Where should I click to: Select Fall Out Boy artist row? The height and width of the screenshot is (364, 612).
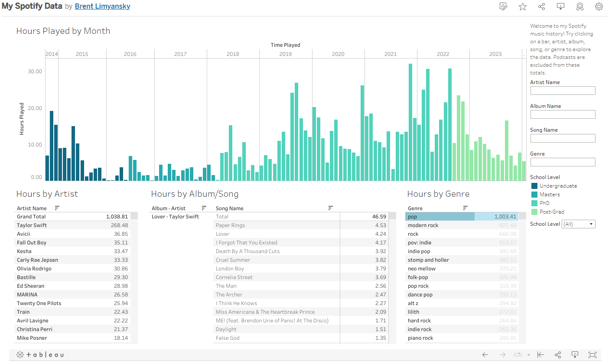coord(72,243)
